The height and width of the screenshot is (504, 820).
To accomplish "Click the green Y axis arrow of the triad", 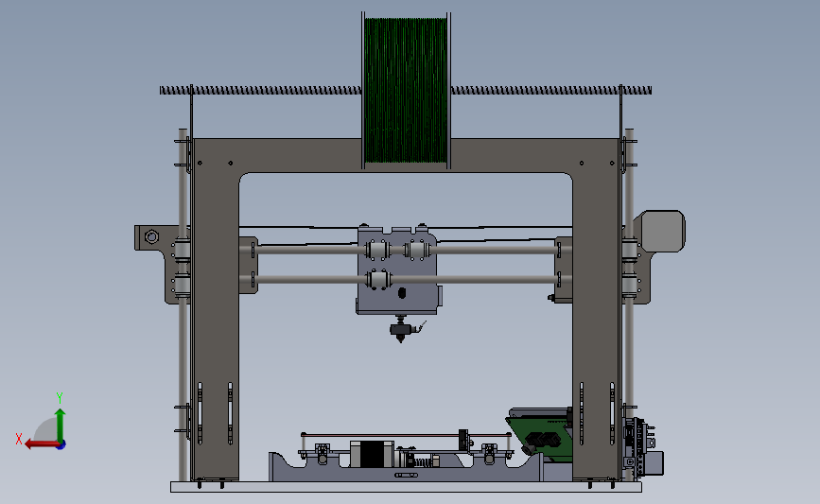I will [61, 426].
